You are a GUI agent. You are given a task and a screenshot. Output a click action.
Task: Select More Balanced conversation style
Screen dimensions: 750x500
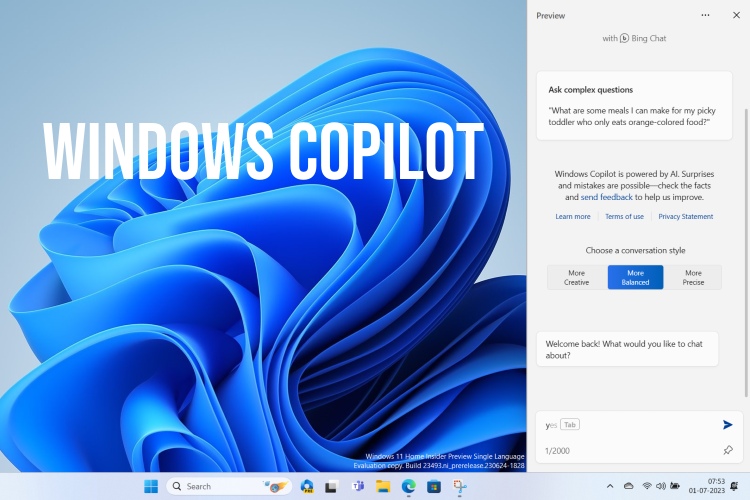(635, 278)
